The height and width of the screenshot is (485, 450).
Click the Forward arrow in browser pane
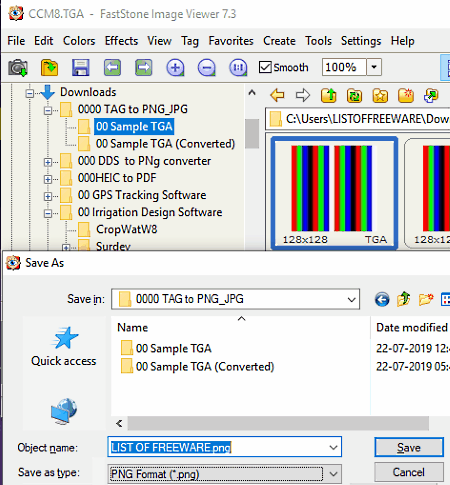click(303, 95)
